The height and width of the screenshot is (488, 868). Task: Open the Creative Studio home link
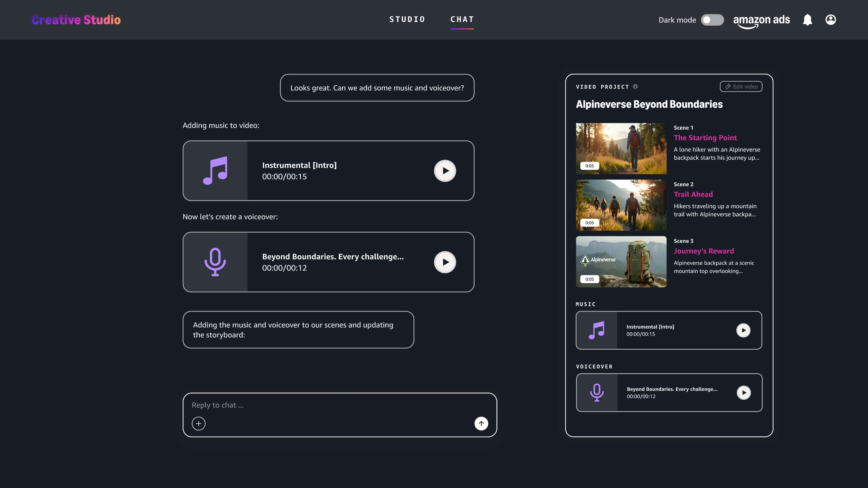pos(76,20)
